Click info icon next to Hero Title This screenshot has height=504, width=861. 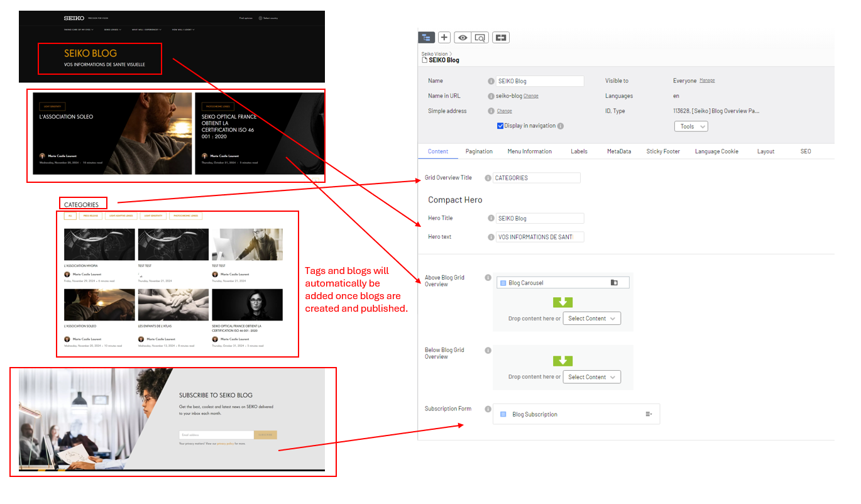click(x=491, y=219)
